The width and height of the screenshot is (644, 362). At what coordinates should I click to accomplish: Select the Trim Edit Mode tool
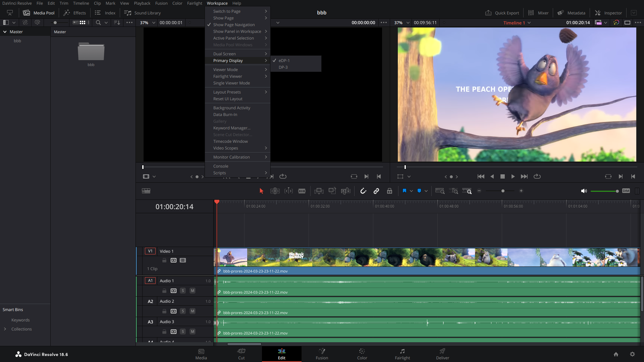click(275, 191)
